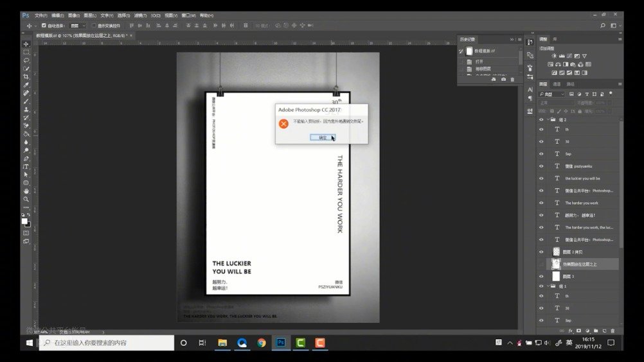The image size is (644, 362).
Task: Select the Lasso tool
Action: (x=26, y=60)
